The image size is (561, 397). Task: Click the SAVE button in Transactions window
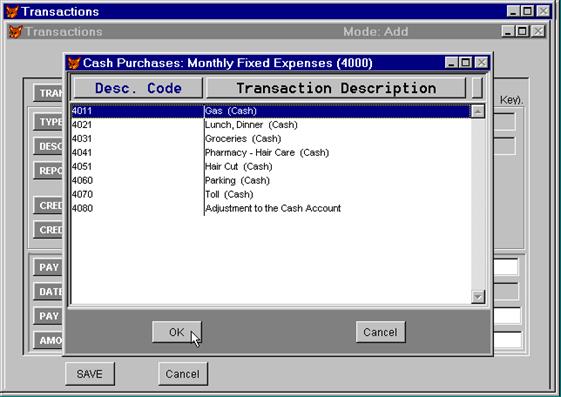point(90,374)
